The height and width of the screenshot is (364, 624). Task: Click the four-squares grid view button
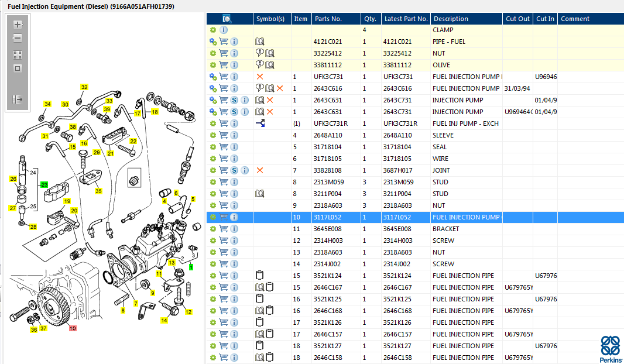pos(18,55)
